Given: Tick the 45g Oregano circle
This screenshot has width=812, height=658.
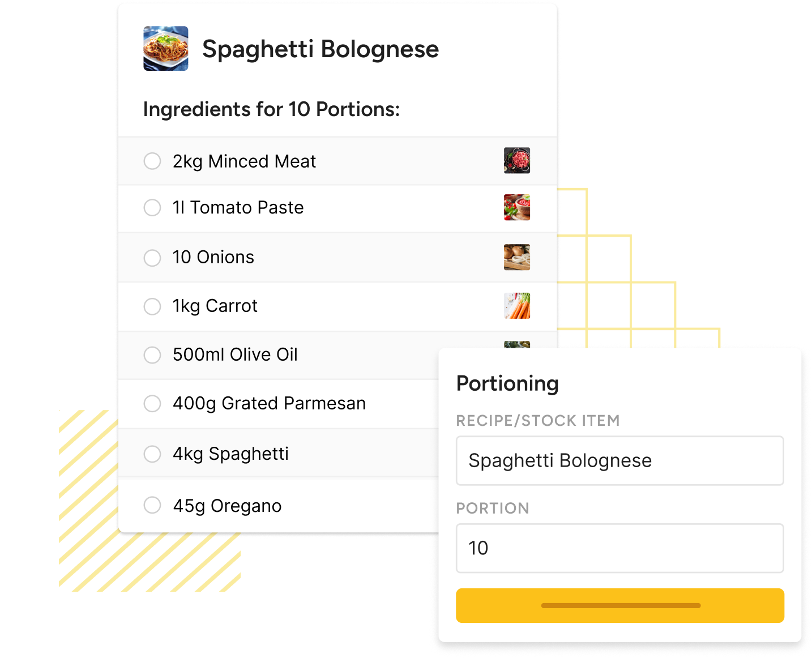Looking at the screenshot, I should click(152, 505).
